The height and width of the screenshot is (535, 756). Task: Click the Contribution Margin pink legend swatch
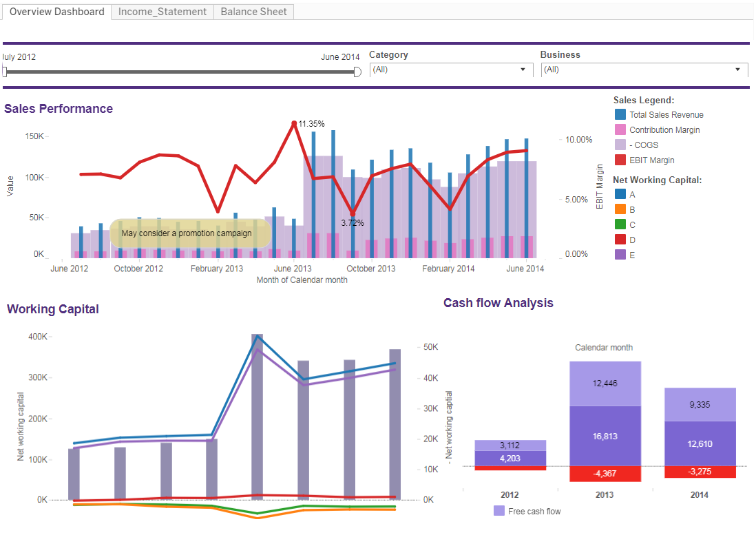pos(620,130)
